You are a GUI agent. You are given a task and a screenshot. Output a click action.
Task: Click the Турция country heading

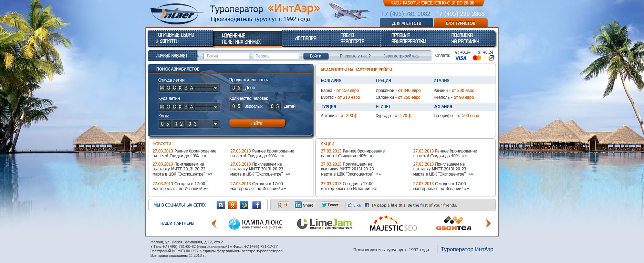point(329,107)
